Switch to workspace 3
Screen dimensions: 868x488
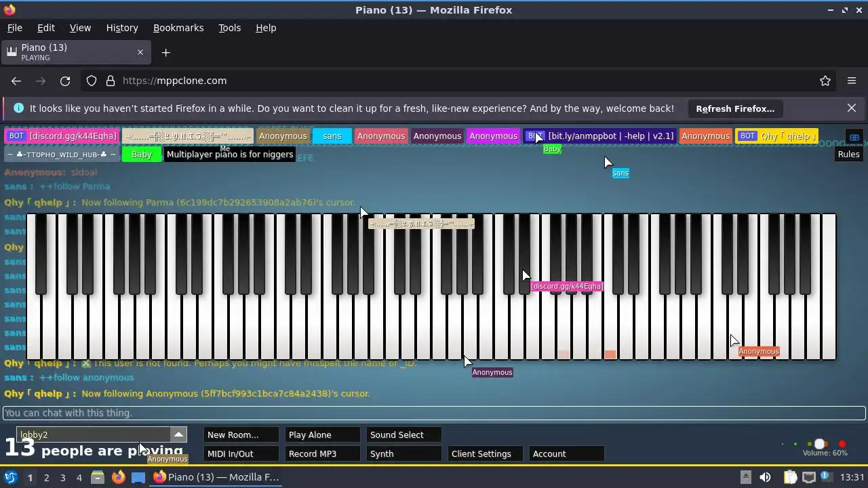pyautogui.click(x=62, y=477)
